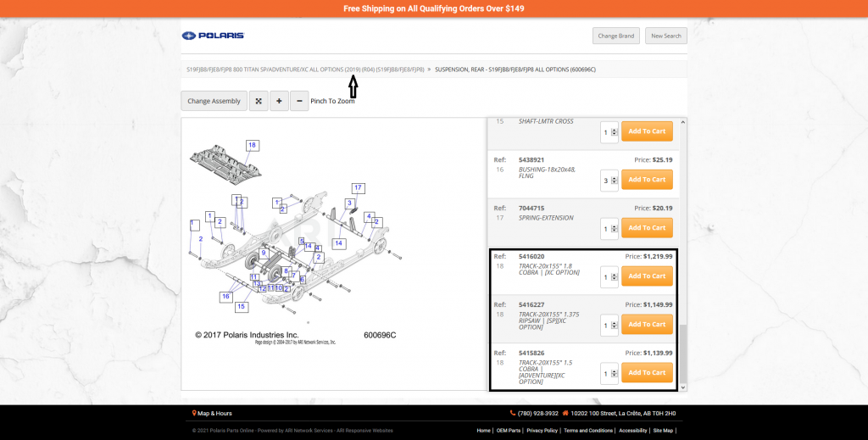
Task: Select reference box 18 on the diagram
Action: pos(252,145)
